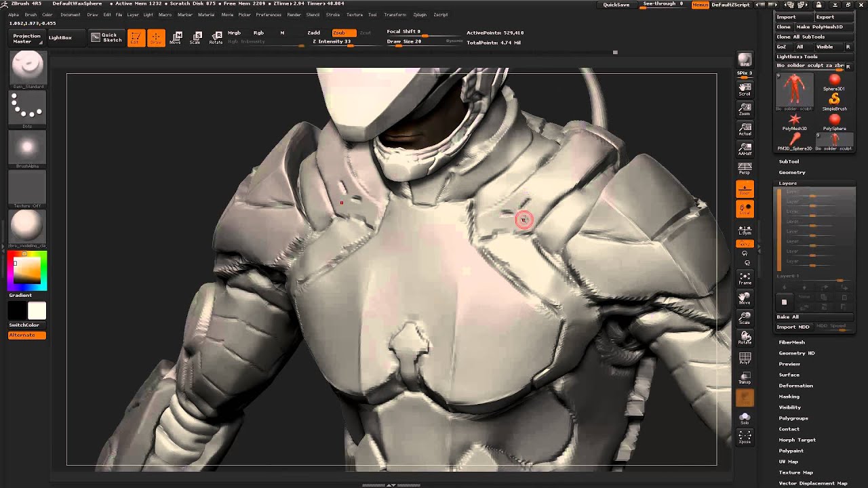Toggle PolyF polyframe display
This screenshot has height=488, width=868.
(745, 357)
